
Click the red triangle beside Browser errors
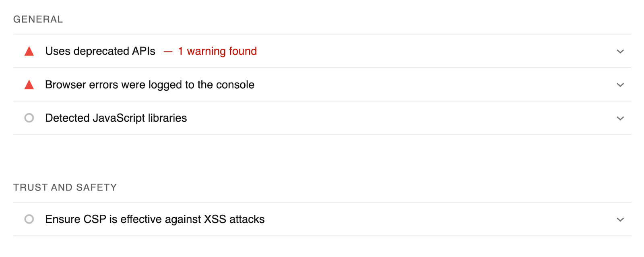coord(29,85)
